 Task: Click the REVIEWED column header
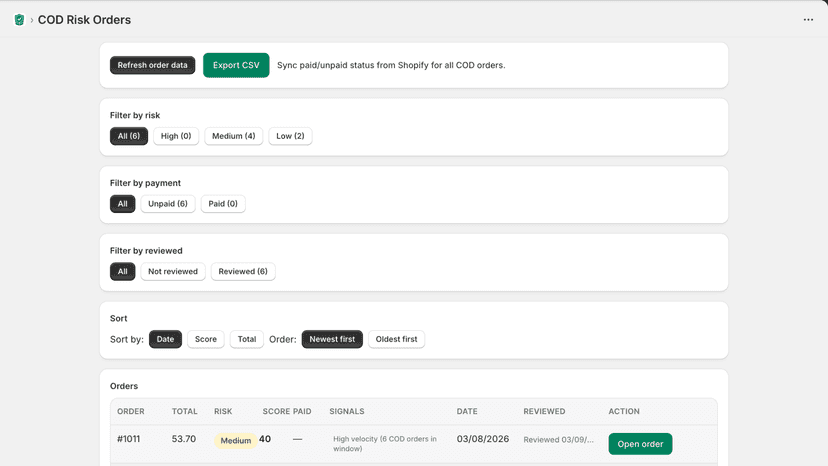click(x=544, y=411)
